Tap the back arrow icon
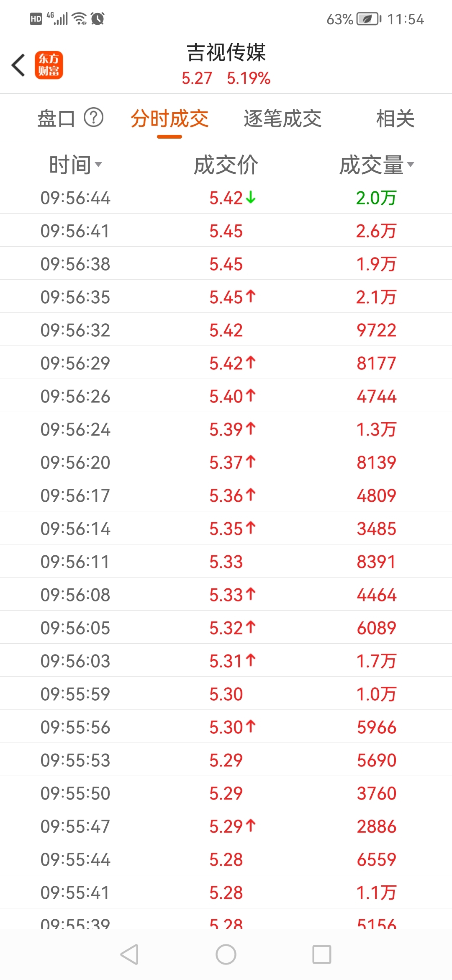The height and width of the screenshot is (980, 452). point(18,65)
